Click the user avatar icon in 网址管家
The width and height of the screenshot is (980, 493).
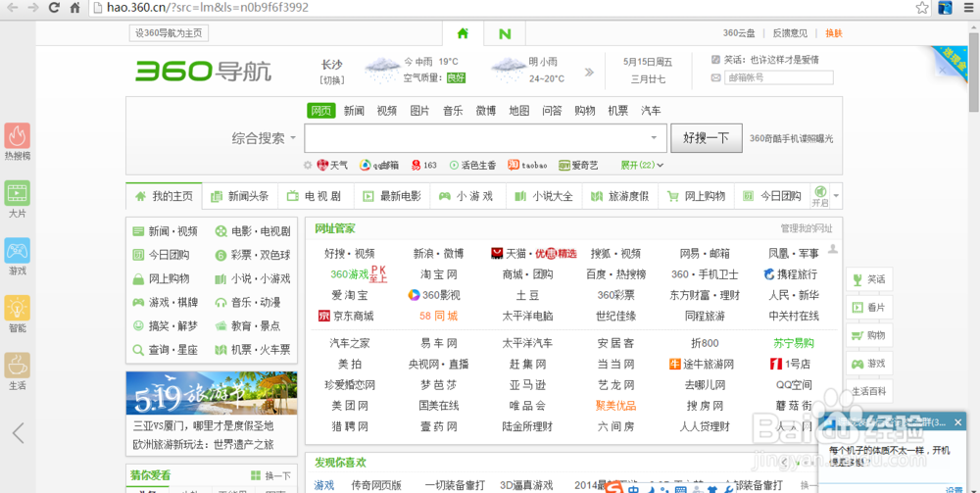coord(832,249)
